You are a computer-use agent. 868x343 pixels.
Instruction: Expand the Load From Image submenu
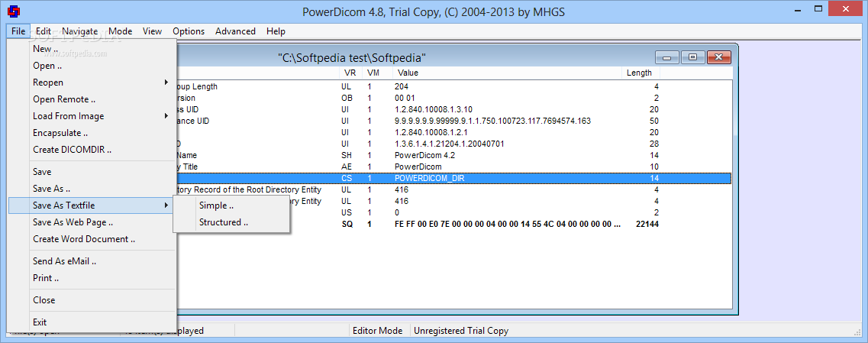pyautogui.click(x=92, y=116)
